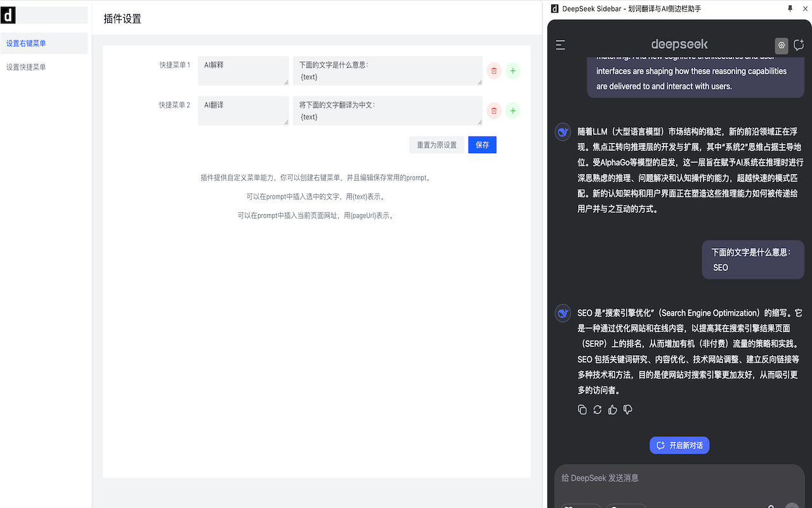The height and width of the screenshot is (508, 812).
Task: Delete quick menu 1 with trash icon
Action: coord(494,71)
